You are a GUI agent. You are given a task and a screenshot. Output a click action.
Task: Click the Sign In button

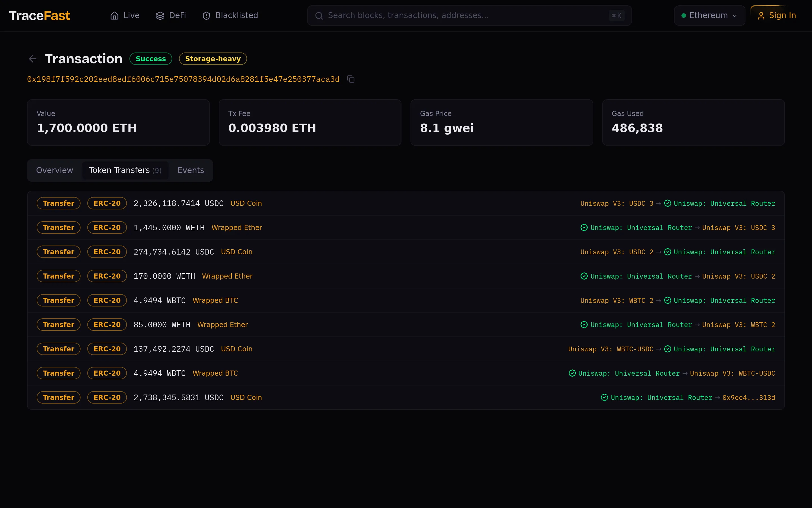point(777,16)
